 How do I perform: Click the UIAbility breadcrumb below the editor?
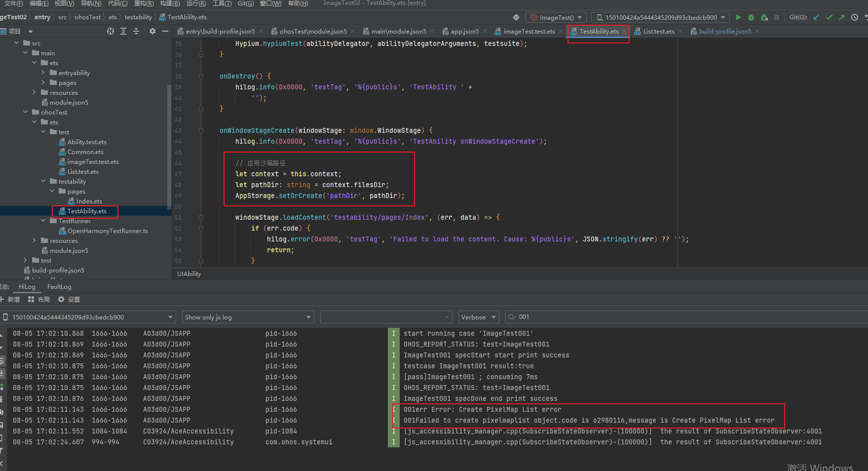tap(189, 274)
